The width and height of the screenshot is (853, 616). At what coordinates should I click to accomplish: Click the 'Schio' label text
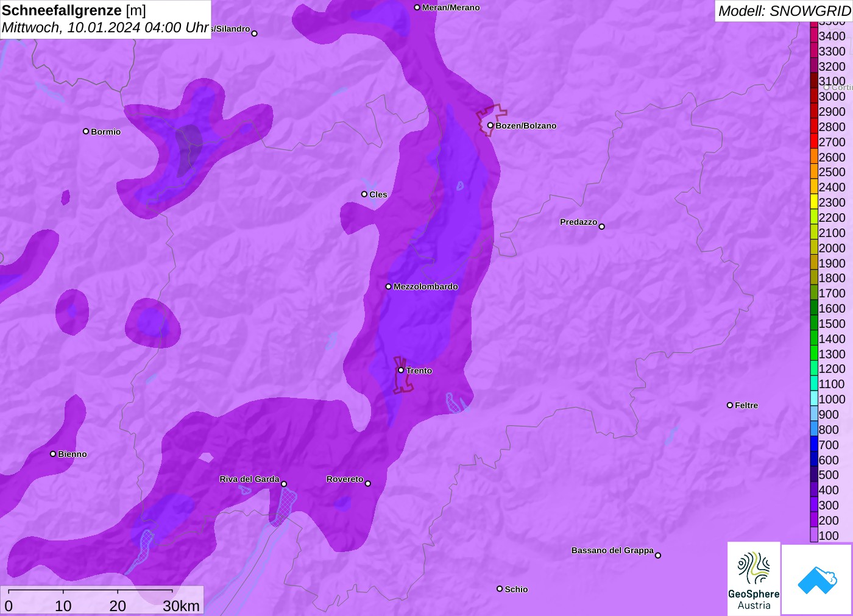[516, 589]
